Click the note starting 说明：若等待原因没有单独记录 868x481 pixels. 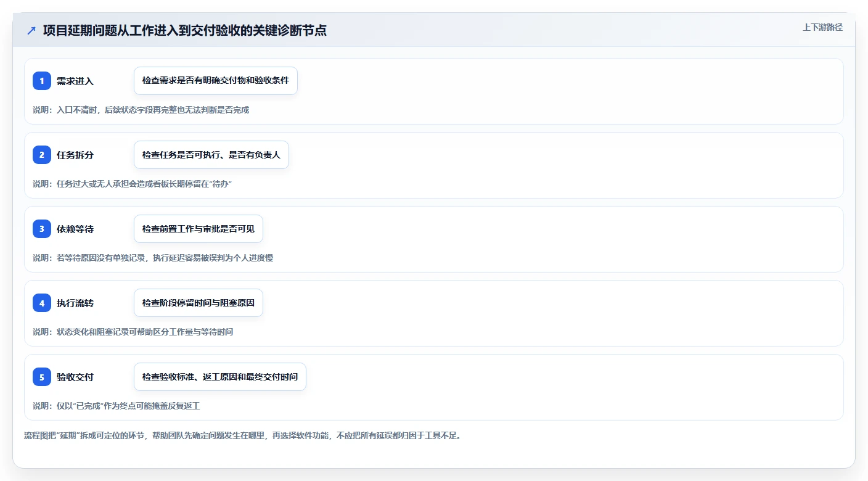click(153, 258)
